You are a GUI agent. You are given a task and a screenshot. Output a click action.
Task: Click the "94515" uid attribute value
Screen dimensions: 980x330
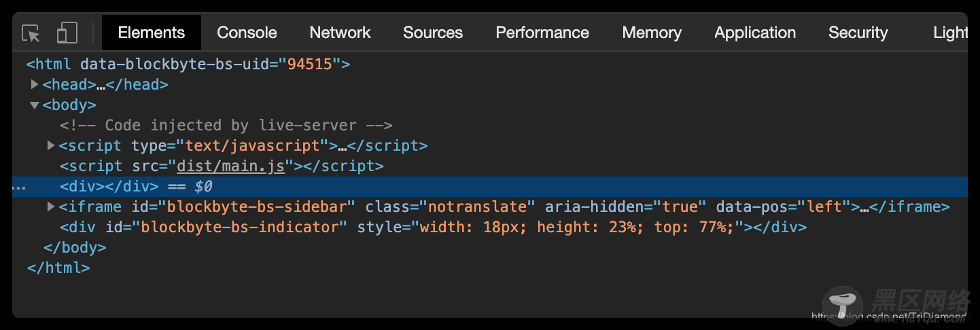pos(309,65)
